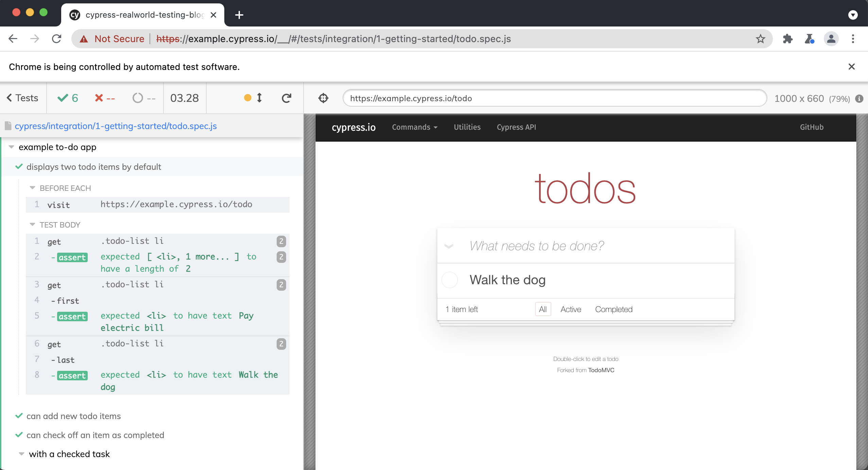Open the Chrome profile avatar

click(831, 39)
